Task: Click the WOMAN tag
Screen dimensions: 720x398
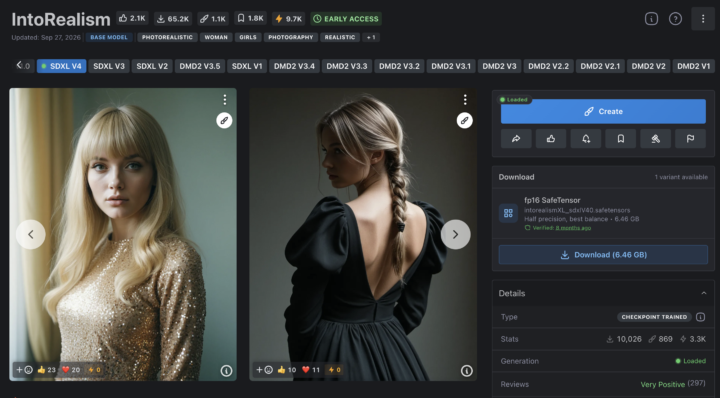Action: 216,37
